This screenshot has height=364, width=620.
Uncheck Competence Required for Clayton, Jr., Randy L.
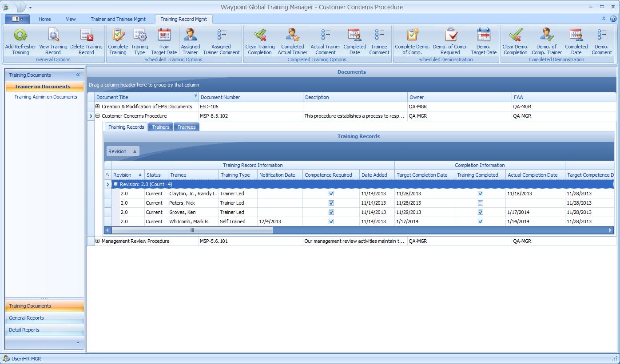click(x=331, y=194)
